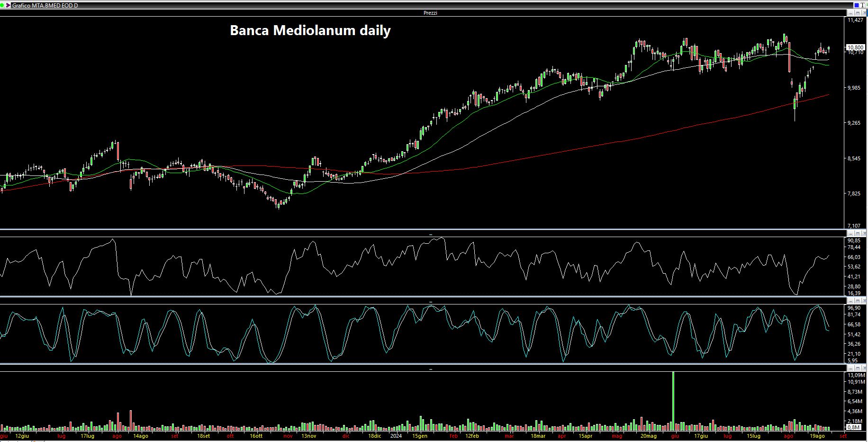Select the T text tool icon
Image resolution: width=868 pixels, height=442 pixels.
[863, 5]
